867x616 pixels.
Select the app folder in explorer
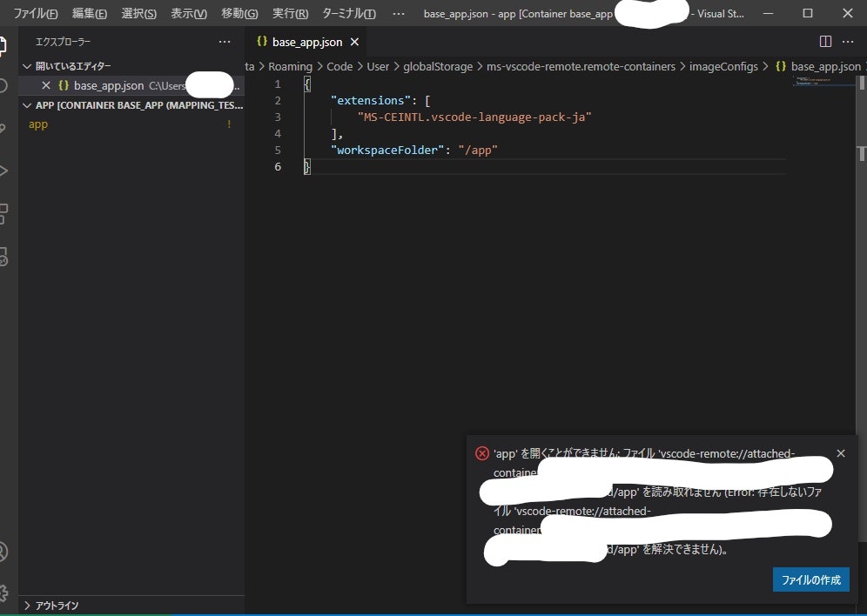tap(38, 124)
